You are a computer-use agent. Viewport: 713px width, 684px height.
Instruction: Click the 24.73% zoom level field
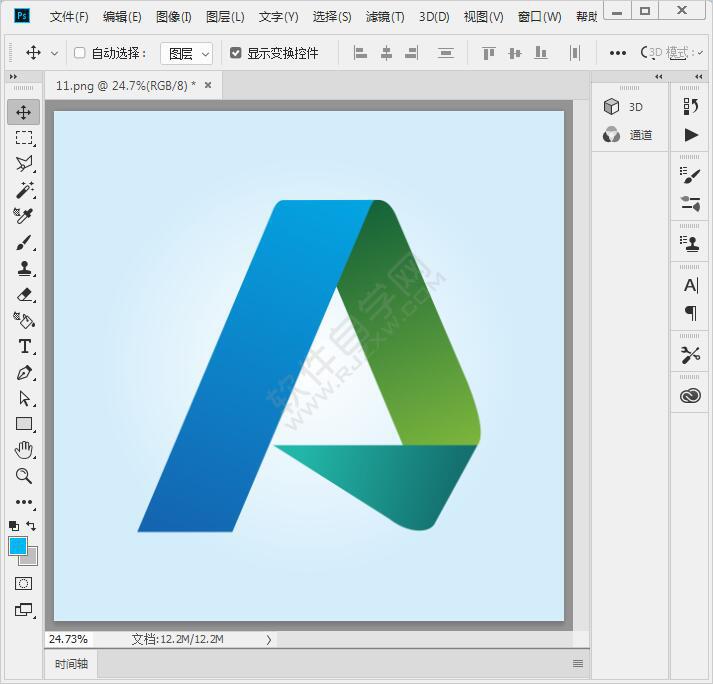[x=68, y=639]
